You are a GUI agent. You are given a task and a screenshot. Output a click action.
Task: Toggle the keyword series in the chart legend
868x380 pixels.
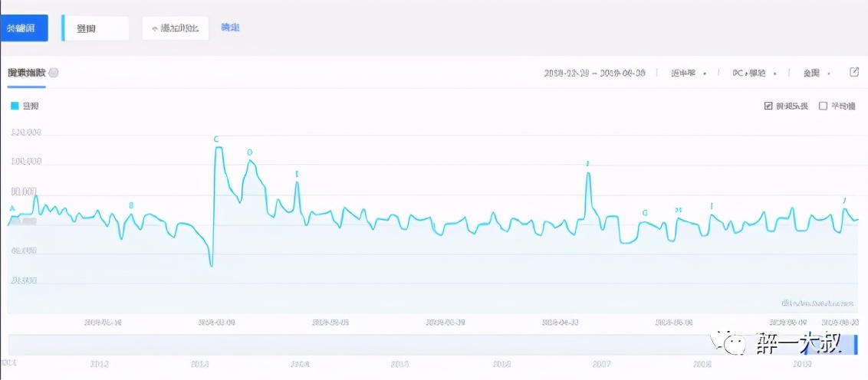[31, 106]
